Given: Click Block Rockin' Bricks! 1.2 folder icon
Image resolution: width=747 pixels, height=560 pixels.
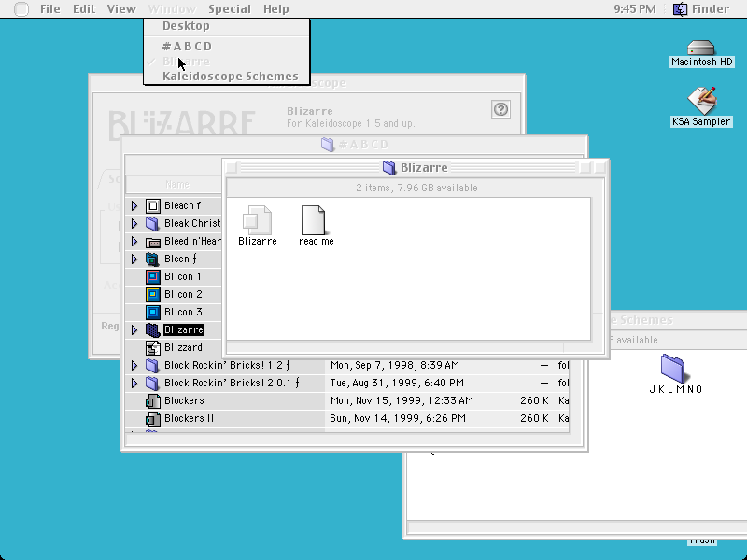Looking at the screenshot, I should (152, 365).
